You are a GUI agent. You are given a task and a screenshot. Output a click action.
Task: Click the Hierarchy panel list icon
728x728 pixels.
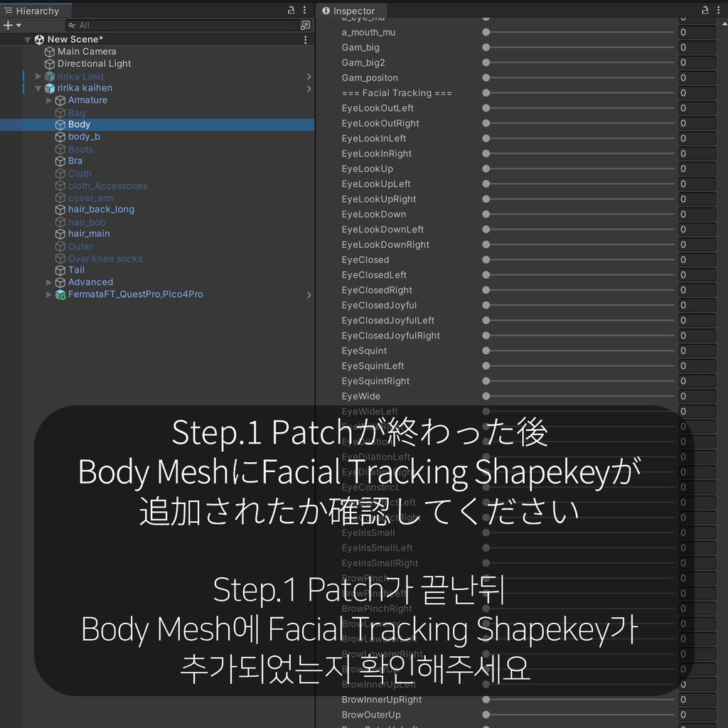point(9,11)
